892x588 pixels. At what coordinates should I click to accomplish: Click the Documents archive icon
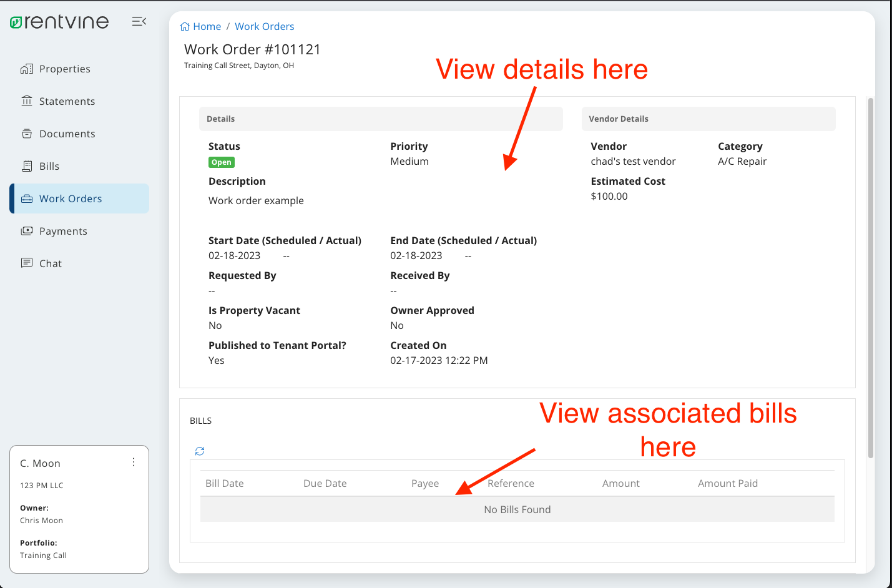pyautogui.click(x=27, y=134)
